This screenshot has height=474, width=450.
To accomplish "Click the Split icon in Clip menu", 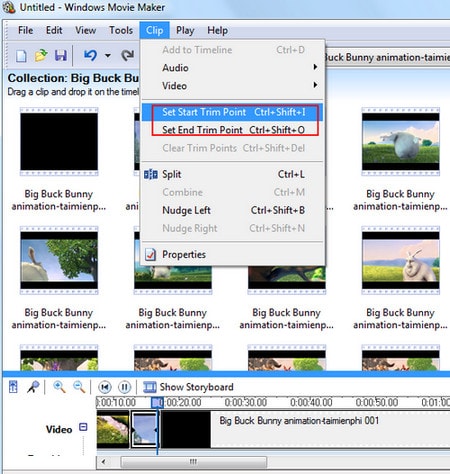I will point(151,174).
